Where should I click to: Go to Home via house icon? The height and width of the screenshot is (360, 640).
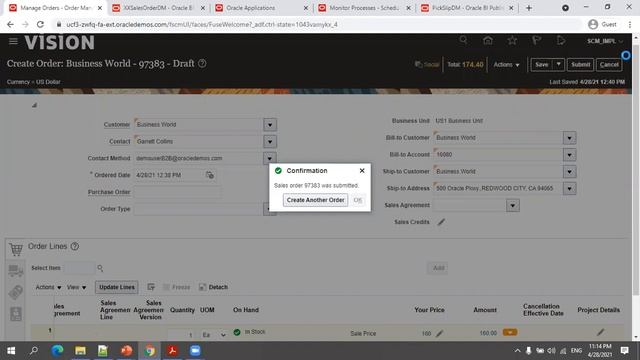(488, 40)
